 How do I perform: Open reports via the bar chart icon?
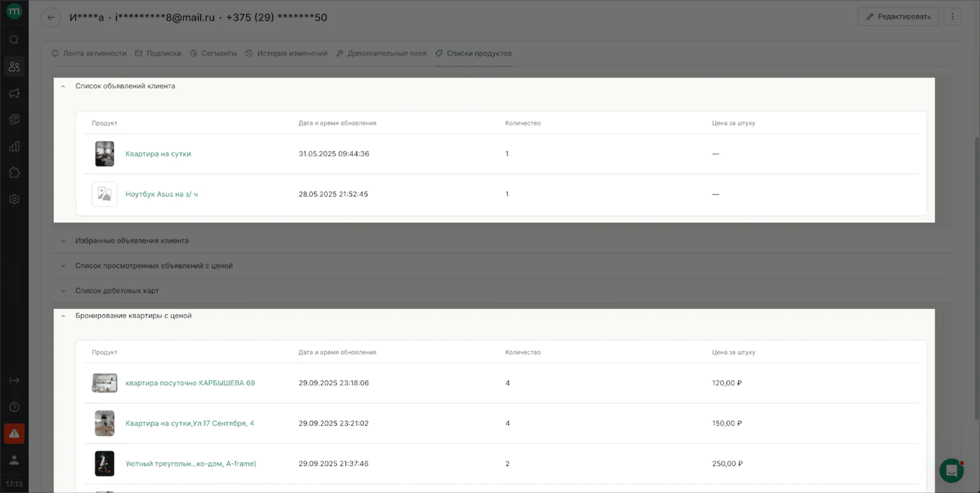[x=14, y=147]
